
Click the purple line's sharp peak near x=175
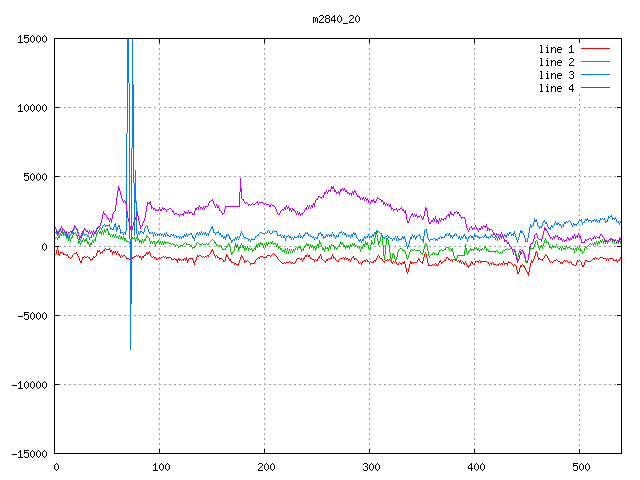point(240,178)
